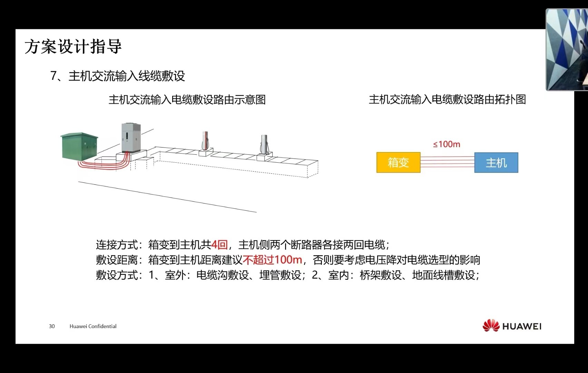Viewport: 588px width, 373px height.
Task: Click the first charging pile illustration
Action: click(x=205, y=141)
